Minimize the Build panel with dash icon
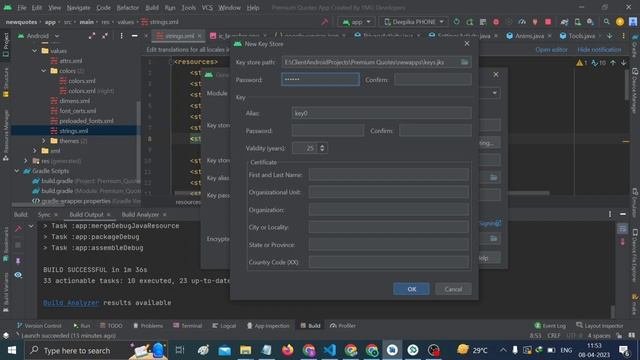This screenshot has width=640, height=360. [622, 214]
